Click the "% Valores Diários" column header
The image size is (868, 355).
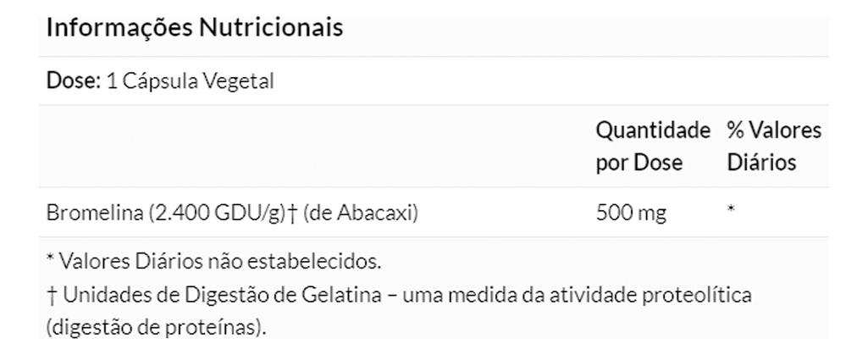tap(773, 147)
